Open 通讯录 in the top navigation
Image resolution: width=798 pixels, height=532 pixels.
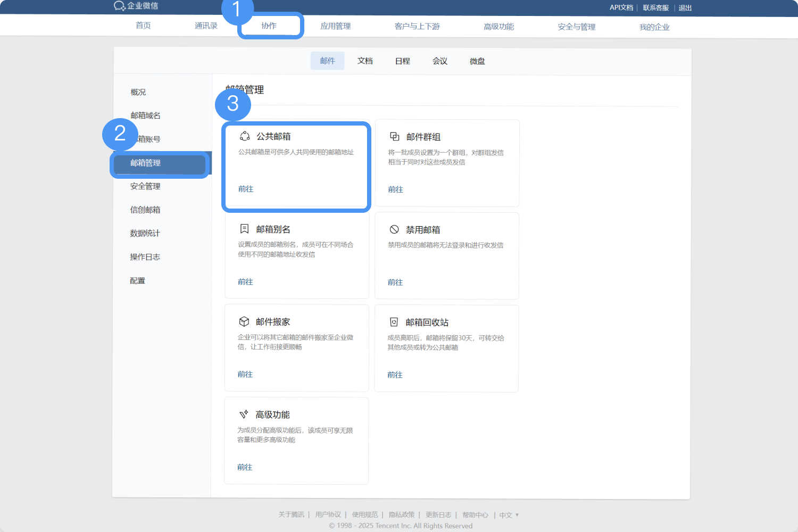[x=206, y=26]
